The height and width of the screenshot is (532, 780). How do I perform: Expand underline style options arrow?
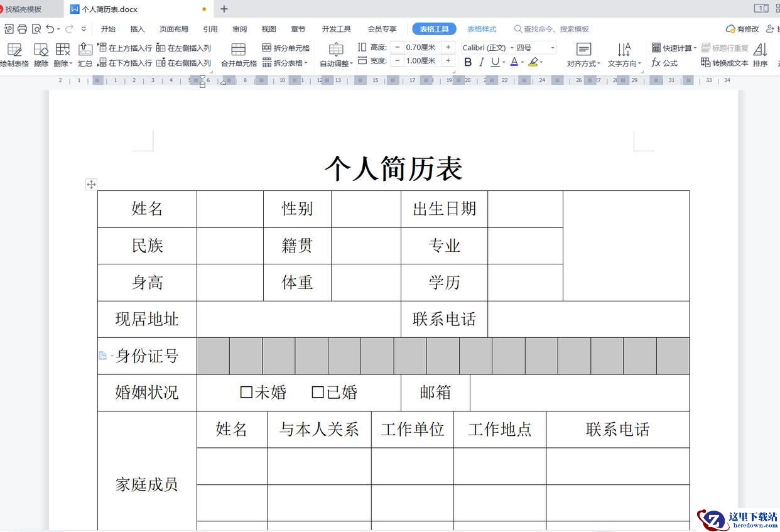(504, 62)
